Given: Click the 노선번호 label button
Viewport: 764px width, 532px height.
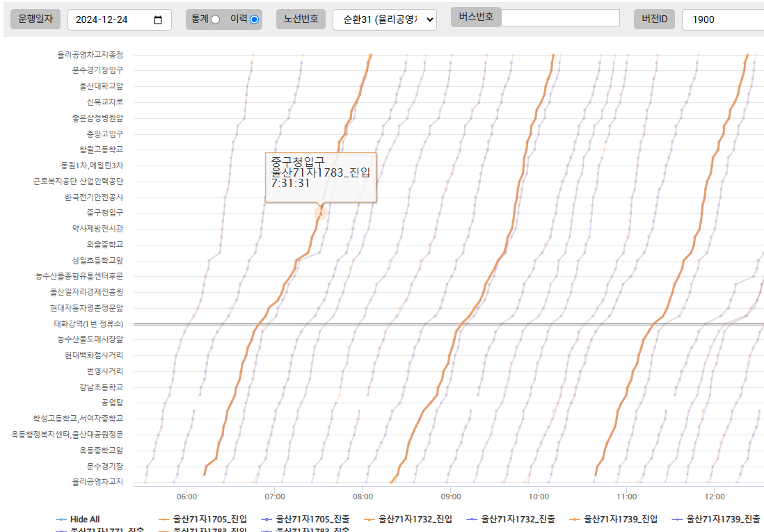Looking at the screenshot, I should click(301, 19).
